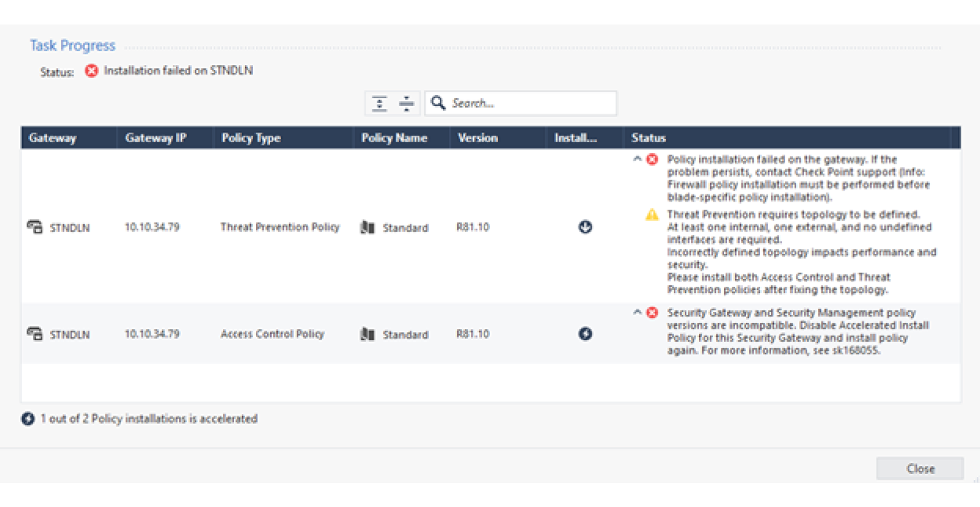Click error icon beside Policy installation failed message

pyautogui.click(x=652, y=159)
